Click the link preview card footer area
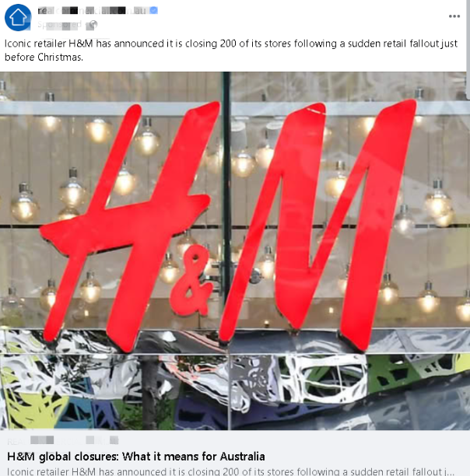The image size is (470, 476). (x=233, y=453)
